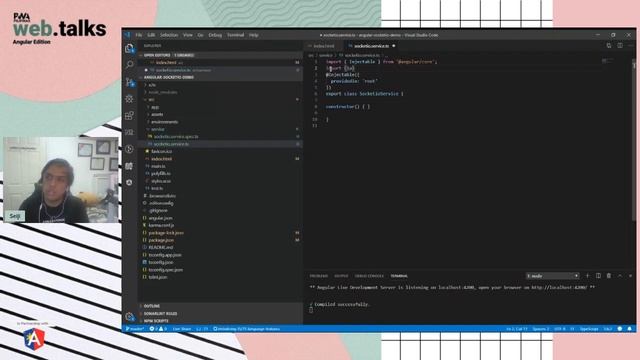Kill terminal with trash icon

point(609,276)
